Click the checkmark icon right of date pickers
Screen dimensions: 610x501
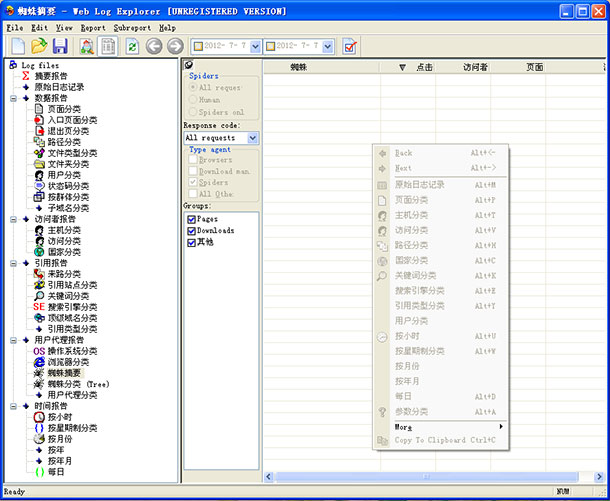coord(350,47)
